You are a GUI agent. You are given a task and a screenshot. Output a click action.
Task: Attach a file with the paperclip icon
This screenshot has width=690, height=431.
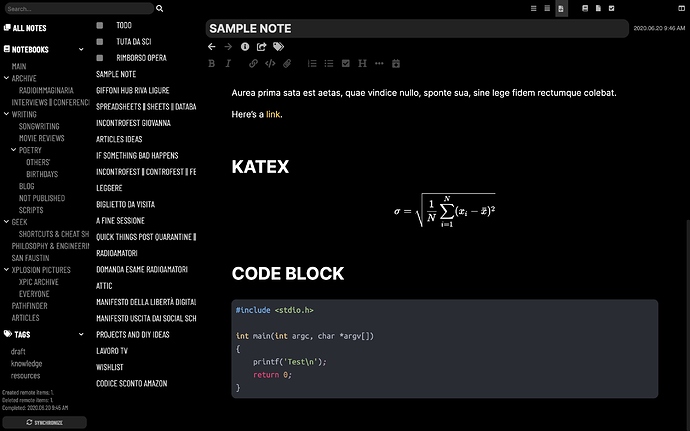coord(287,63)
